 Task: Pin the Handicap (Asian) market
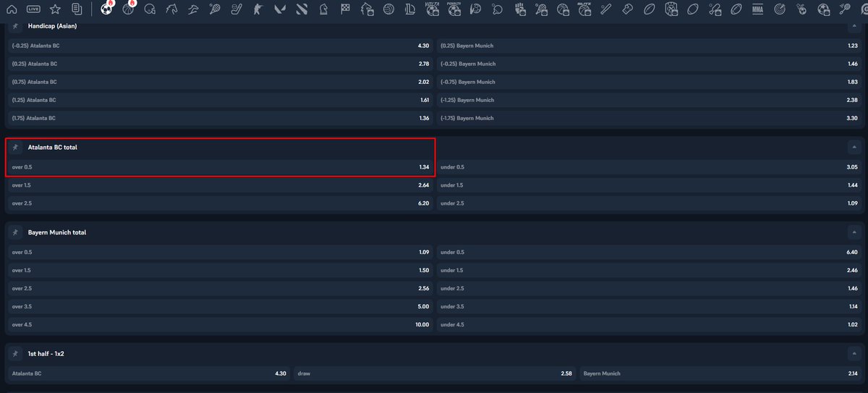click(x=15, y=26)
